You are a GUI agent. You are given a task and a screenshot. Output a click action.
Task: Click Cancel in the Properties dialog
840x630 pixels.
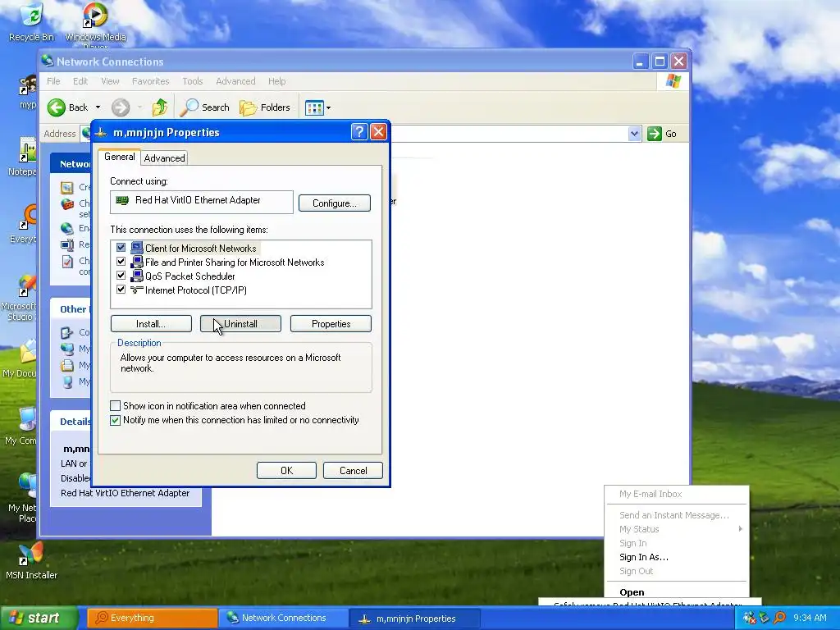[x=353, y=470]
